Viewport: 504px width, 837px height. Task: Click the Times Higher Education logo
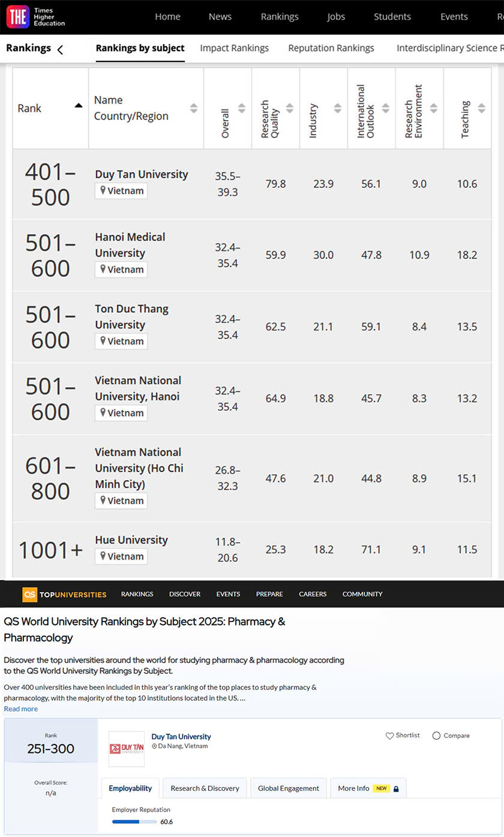pyautogui.click(x=36, y=17)
